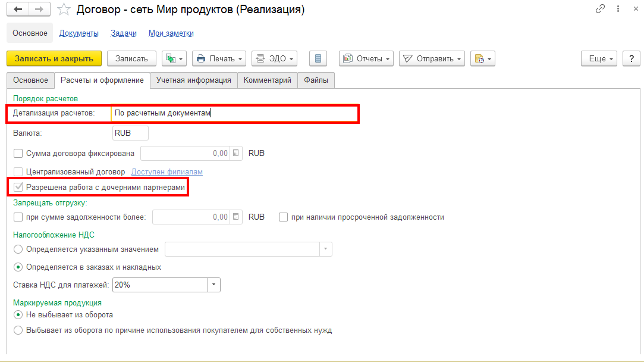Viewport: 644px width, 362px height.
Task: Copy link using the chain icon
Action: coord(600,10)
